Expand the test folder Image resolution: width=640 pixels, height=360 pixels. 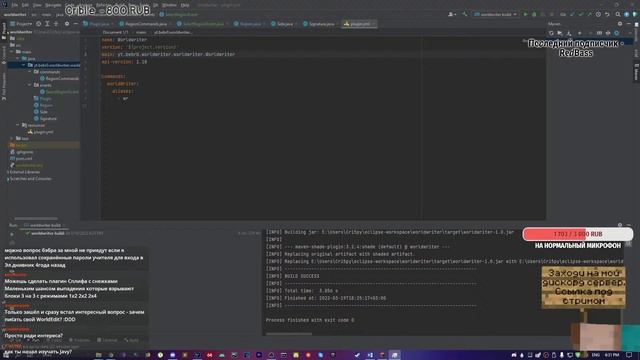pos(12,139)
